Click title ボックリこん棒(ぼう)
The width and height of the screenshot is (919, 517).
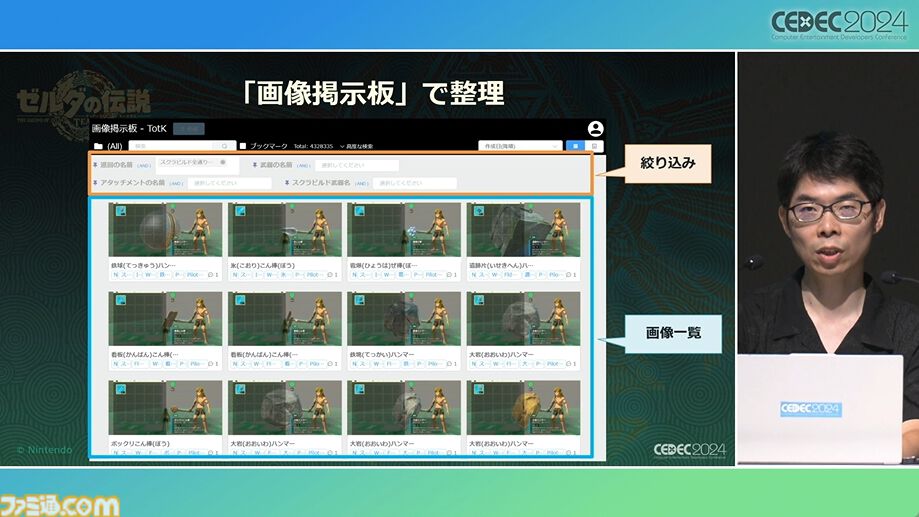(x=139, y=444)
